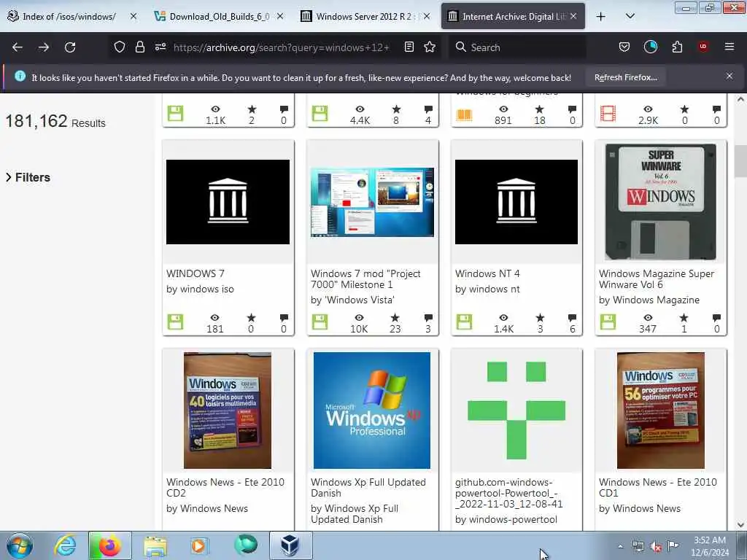Click the WINDOWS 7 title link
This screenshot has height=560, width=747.
pyautogui.click(x=196, y=273)
